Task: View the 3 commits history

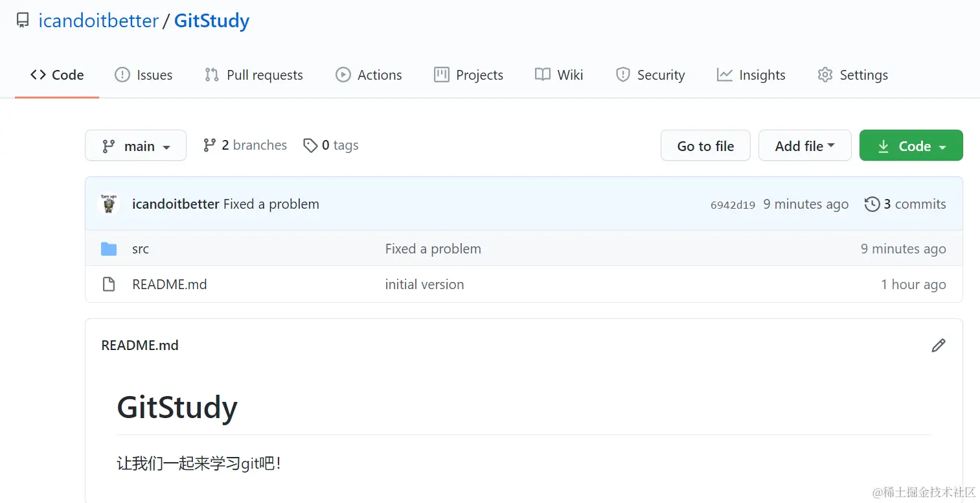Action: (905, 204)
